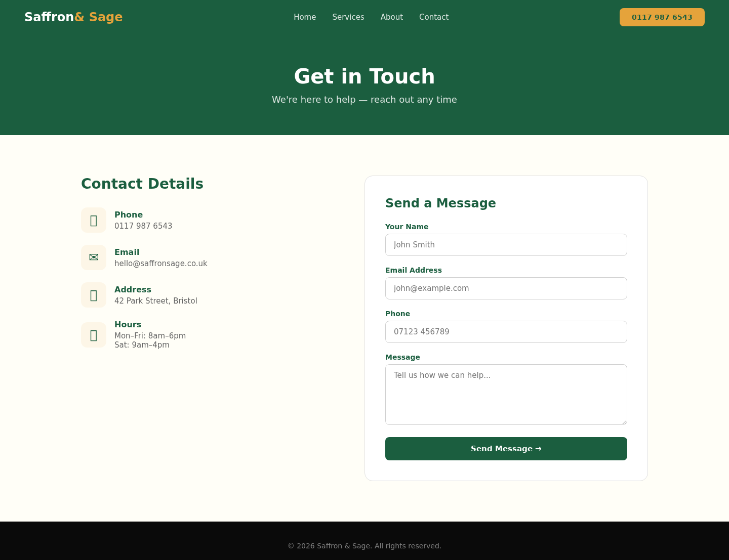Click the Address location icon
729x560 pixels.
(x=94, y=295)
